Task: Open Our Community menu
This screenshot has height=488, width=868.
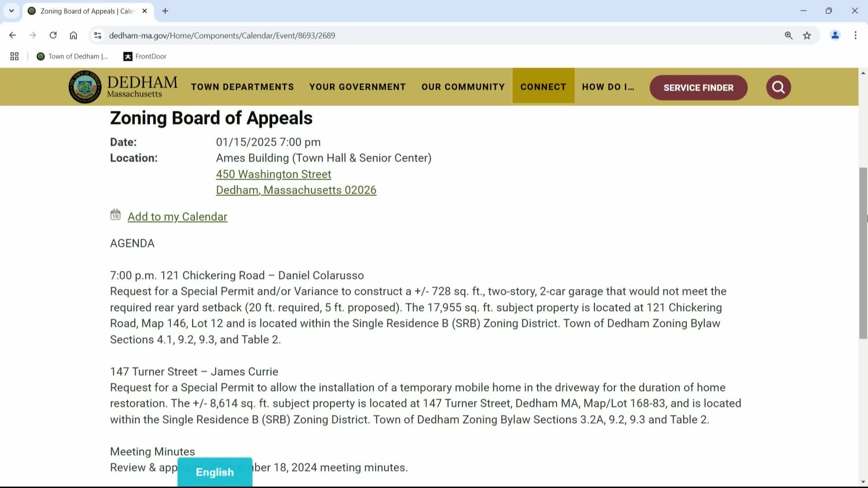Action: 463,87
